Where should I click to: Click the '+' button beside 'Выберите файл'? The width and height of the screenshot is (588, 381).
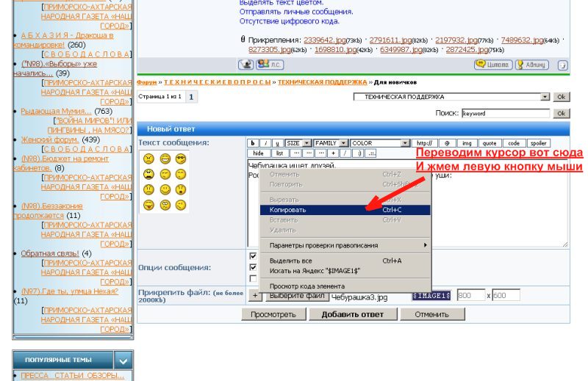pos(255,296)
